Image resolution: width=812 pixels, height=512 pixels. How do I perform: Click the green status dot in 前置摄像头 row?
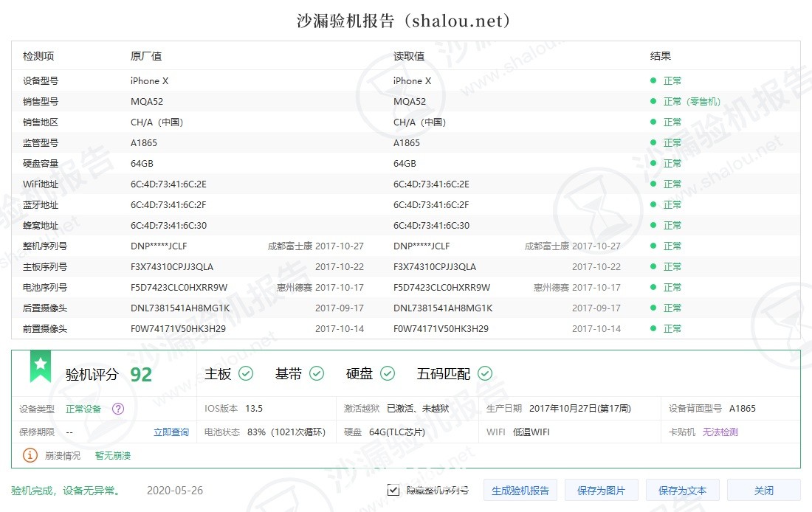pos(653,329)
